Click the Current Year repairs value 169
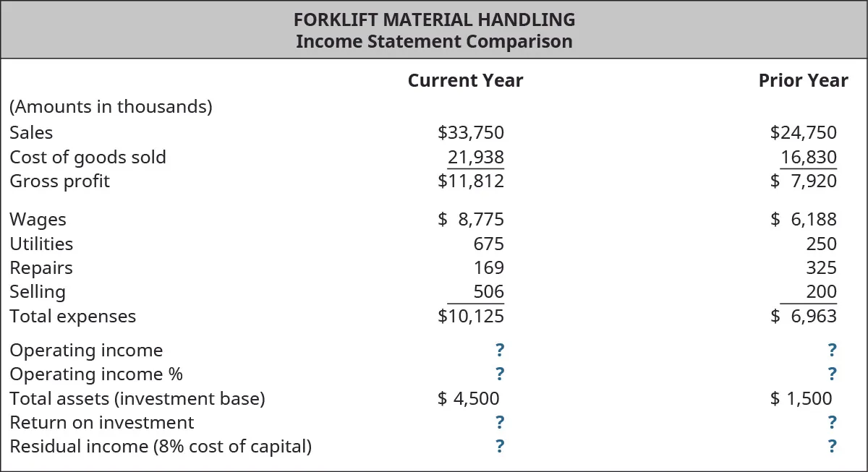Viewport: 868px width, 472px height. pos(489,268)
